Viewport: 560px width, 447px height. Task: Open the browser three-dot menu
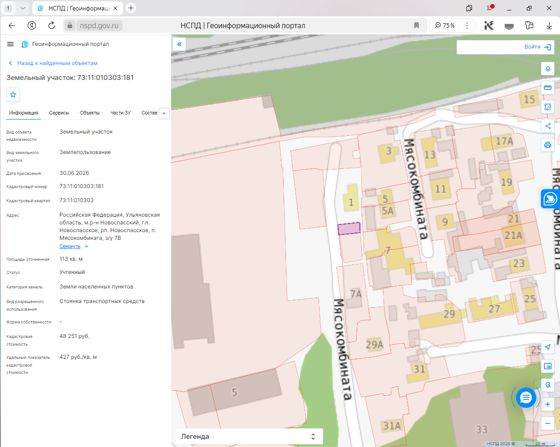(467, 26)
